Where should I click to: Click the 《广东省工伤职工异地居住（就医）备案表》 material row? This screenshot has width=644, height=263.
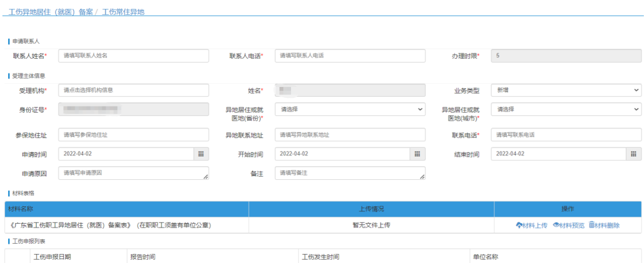click(x=323, y=225)
